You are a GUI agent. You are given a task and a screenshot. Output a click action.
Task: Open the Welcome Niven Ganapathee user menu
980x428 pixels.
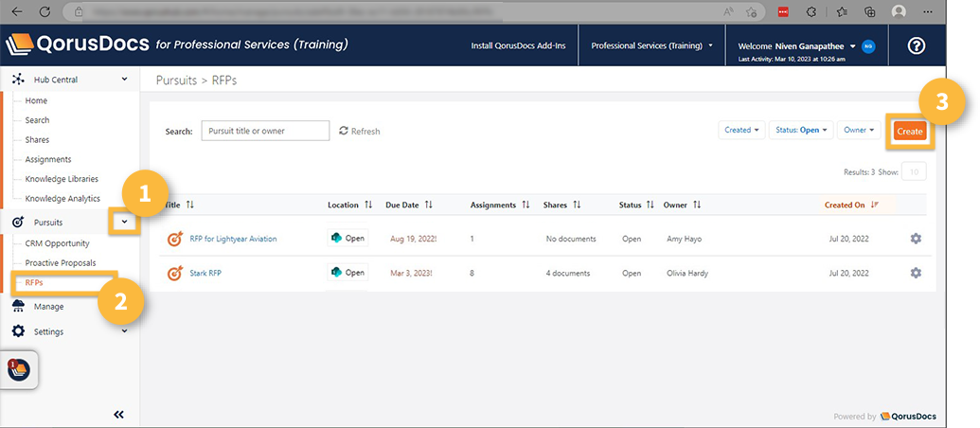click(797, 45)
